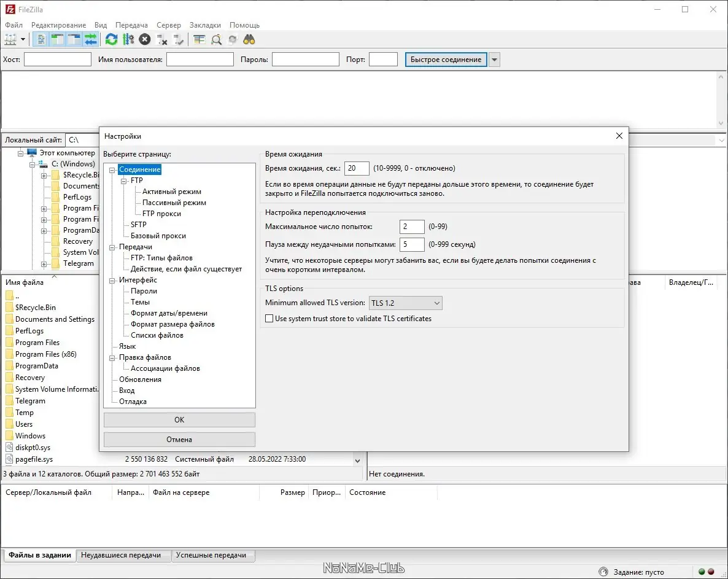Open the Передача menu

[x=131, y=25]
